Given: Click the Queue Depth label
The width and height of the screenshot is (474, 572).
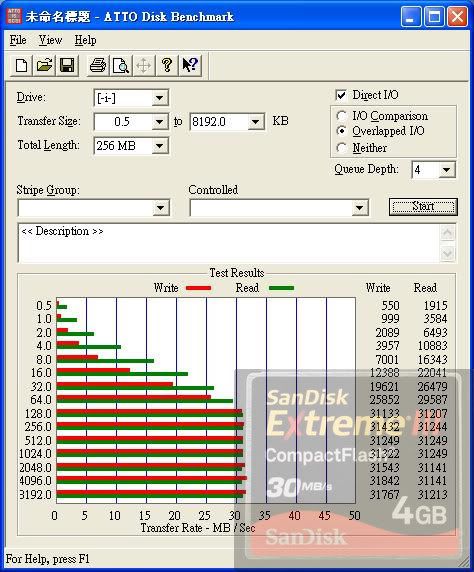Looking at the screenshot, I should pos(366,169).
